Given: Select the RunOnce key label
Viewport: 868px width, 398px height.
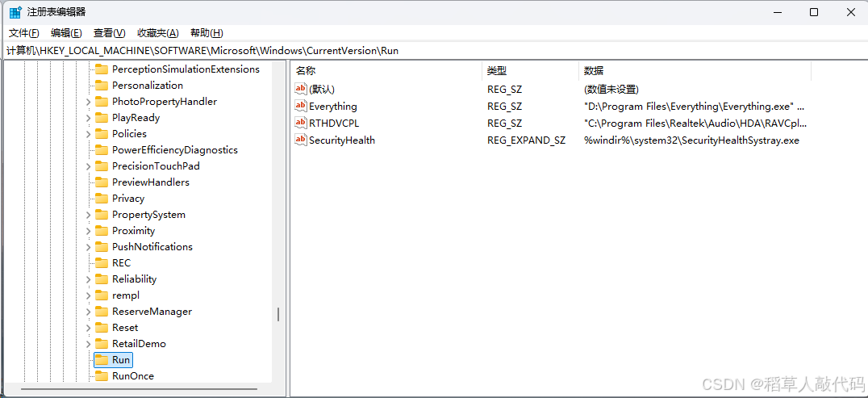Looking at the screenshot, I should coord(133,376).
